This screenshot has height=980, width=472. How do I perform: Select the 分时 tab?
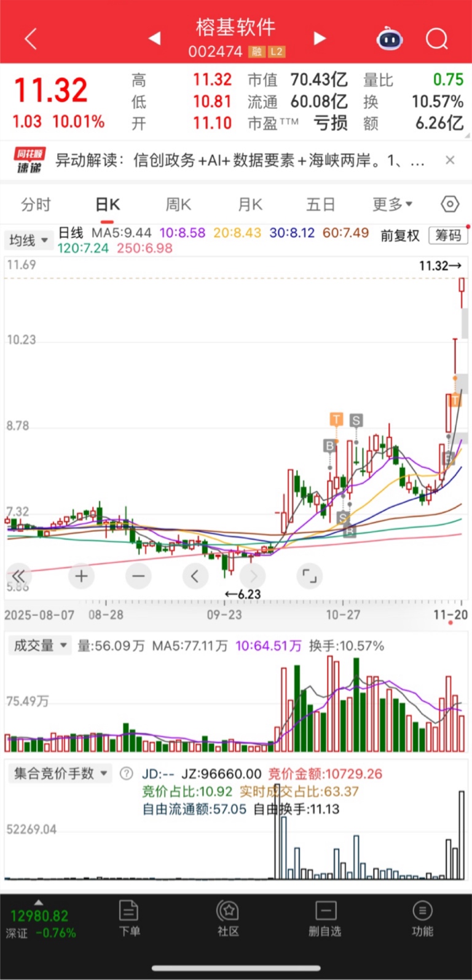coord(36,205)
